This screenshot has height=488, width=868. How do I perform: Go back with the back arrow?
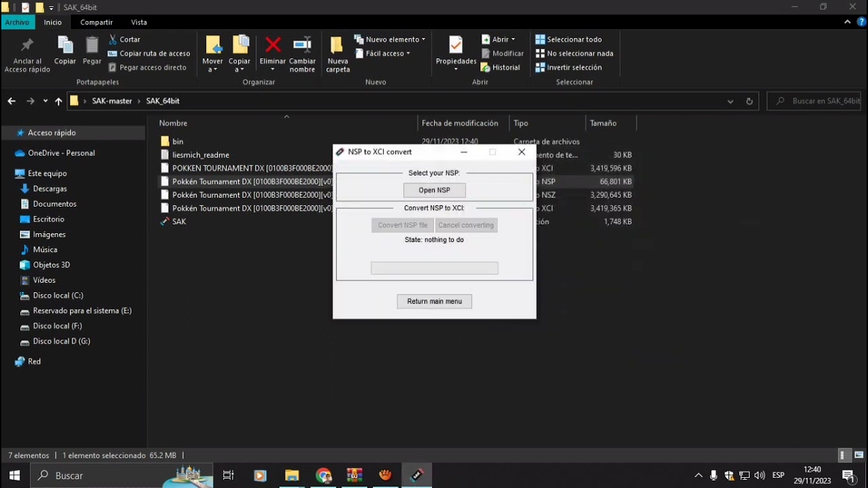pyautogui.click(x=12, y=101)
